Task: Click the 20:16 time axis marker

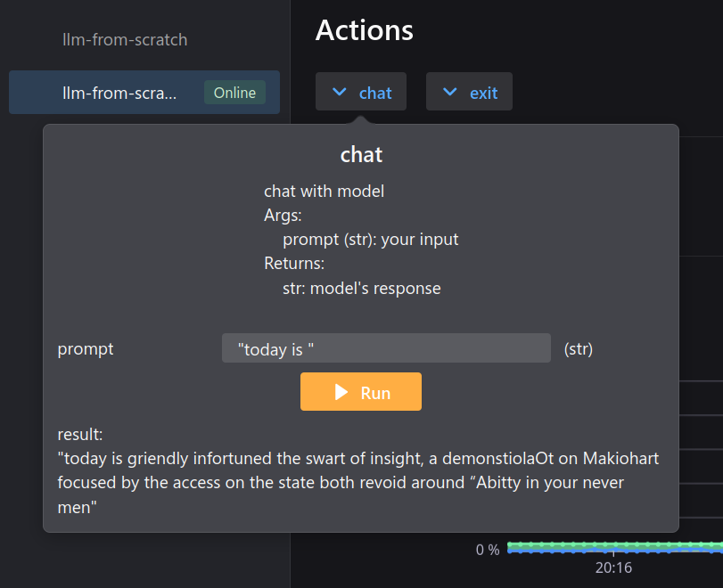Action: 613,568
